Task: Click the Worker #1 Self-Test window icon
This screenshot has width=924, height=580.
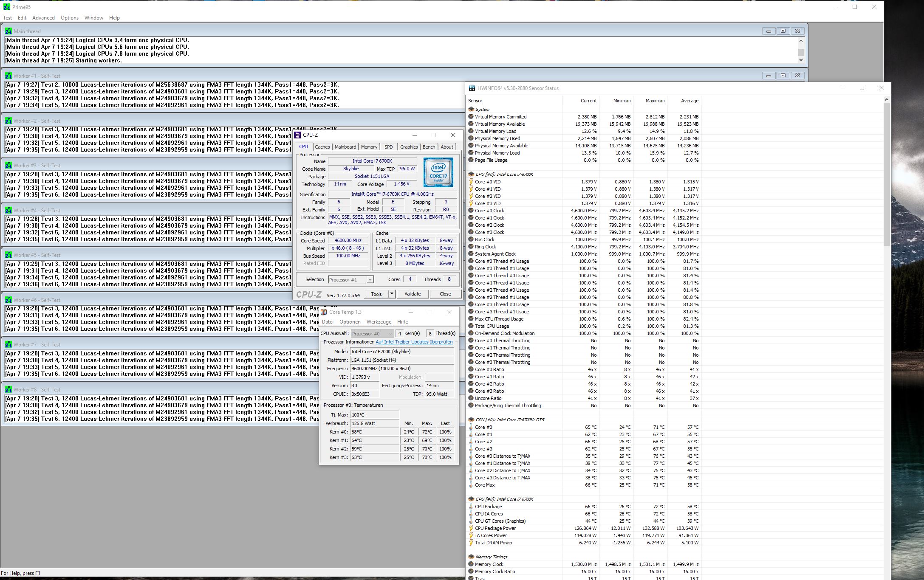Action: (x=8, y=76)
